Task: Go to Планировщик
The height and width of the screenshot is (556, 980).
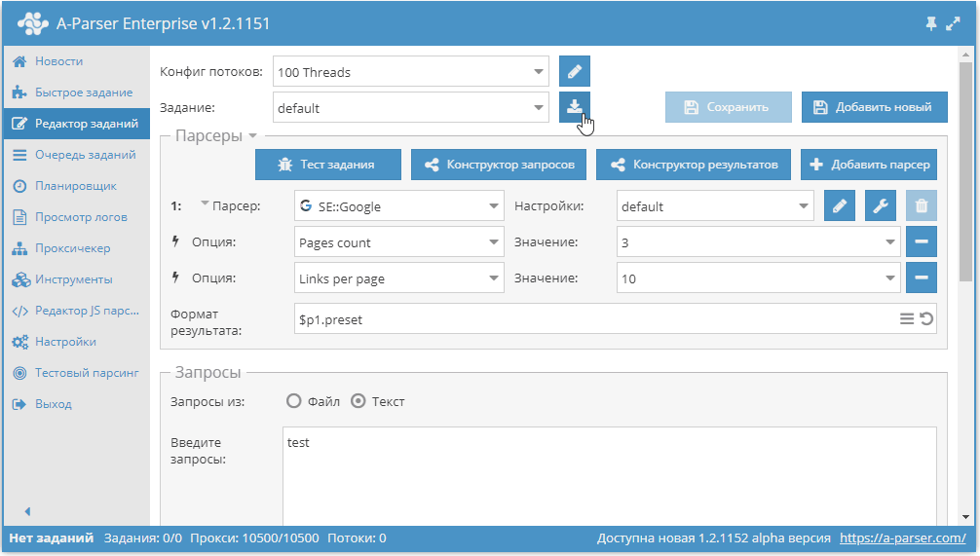Action: point(76,186)
